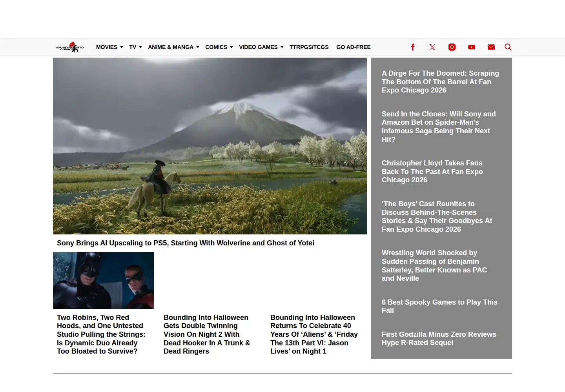This screenshot has height=392, width=565.
Task: Open the Two Robins, Two Red Hoods article
Action: click(101, 334)
